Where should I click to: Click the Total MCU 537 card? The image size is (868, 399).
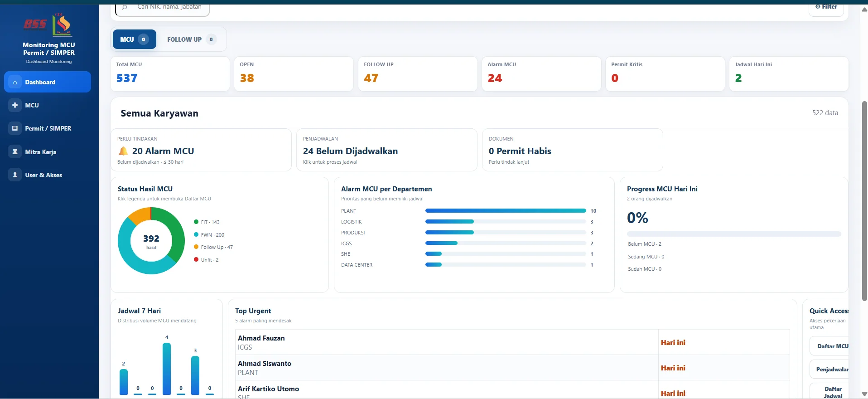pyautogui.click(x=170, y=74)
